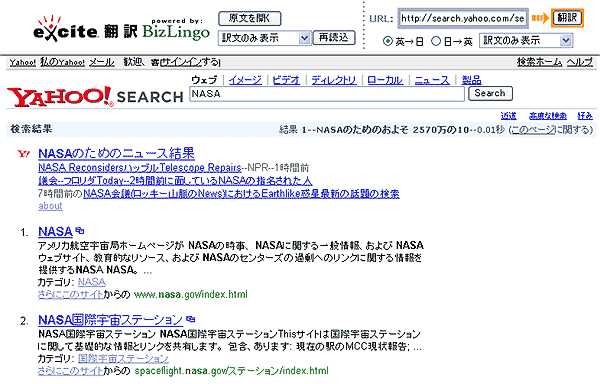Open the 検索ホーム link

pos(540,62)
